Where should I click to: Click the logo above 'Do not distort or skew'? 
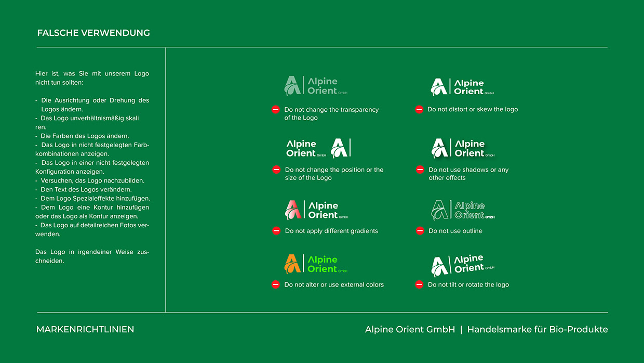point(462,87)
